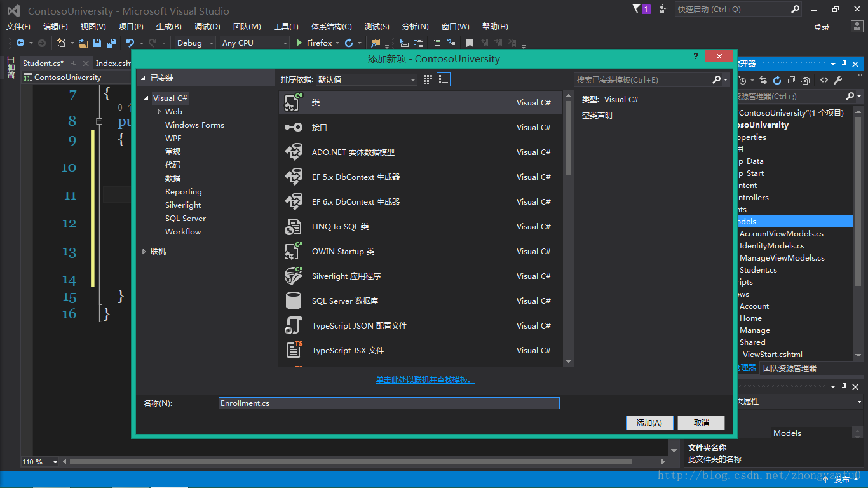Open the 文件(F) menu
868x488 pixels.
click(x=18, y=27)
